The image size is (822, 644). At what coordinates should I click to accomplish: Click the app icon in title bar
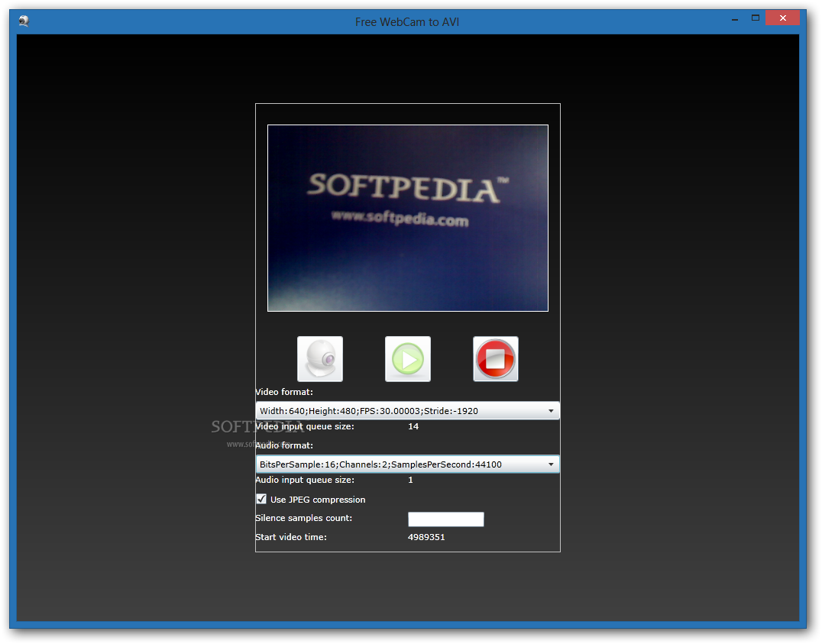click(x=24, y=21)
